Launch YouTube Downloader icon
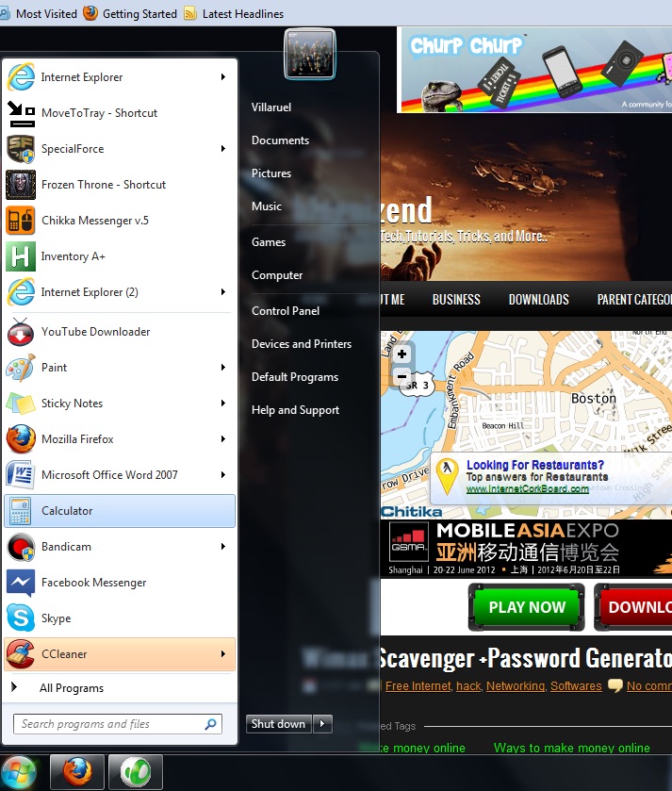The image size is (672, 791). pyautogui.click(x=21, y=332)
